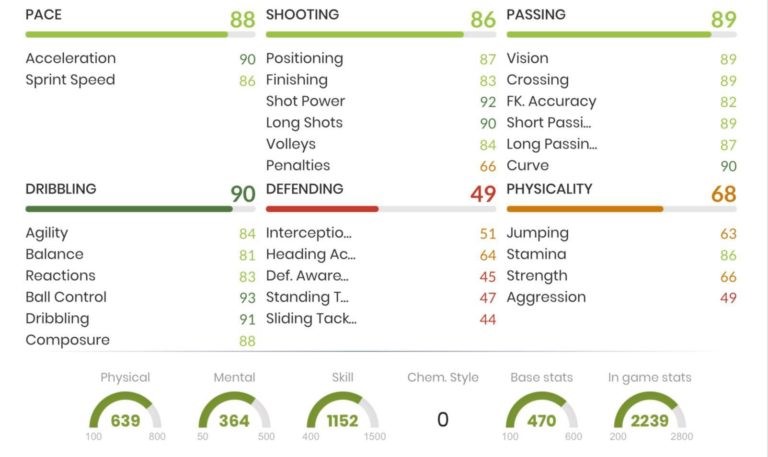
Task: Select the PASSING category heading
Action: pos(536,15)
